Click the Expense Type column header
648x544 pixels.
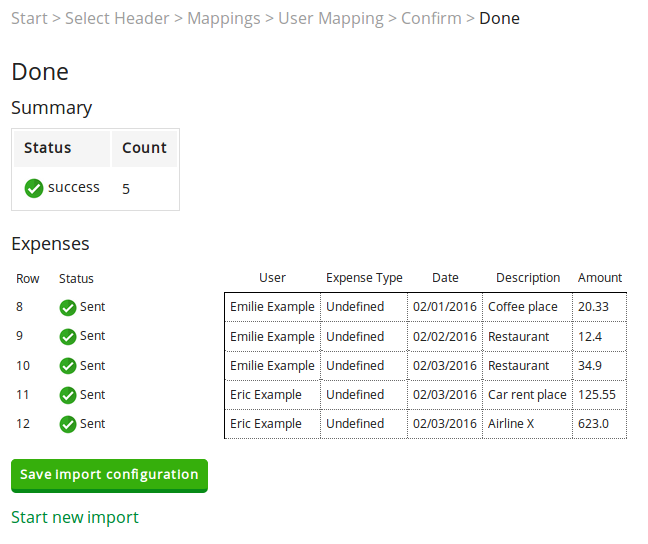click(x=364, y=278)
